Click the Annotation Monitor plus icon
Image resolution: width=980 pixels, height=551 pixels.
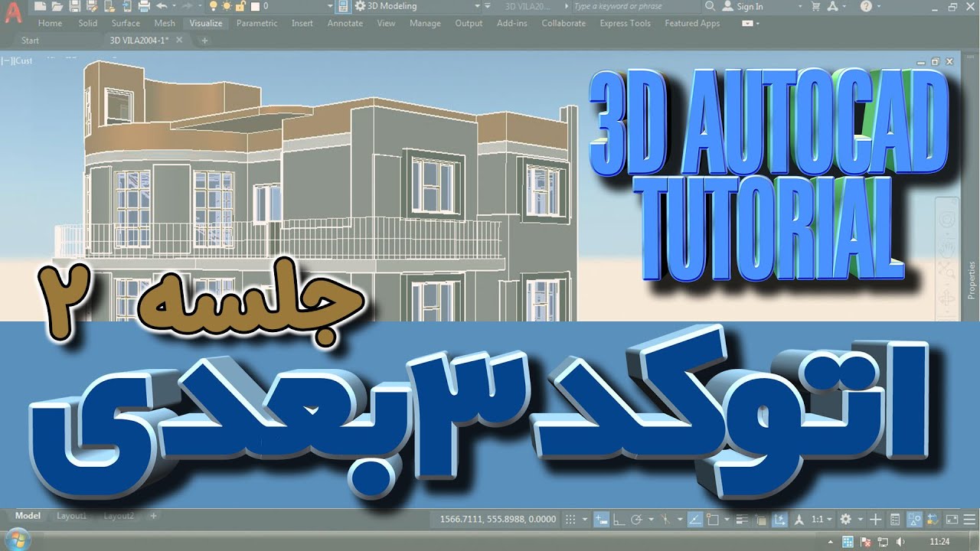(x=876, y=520)
